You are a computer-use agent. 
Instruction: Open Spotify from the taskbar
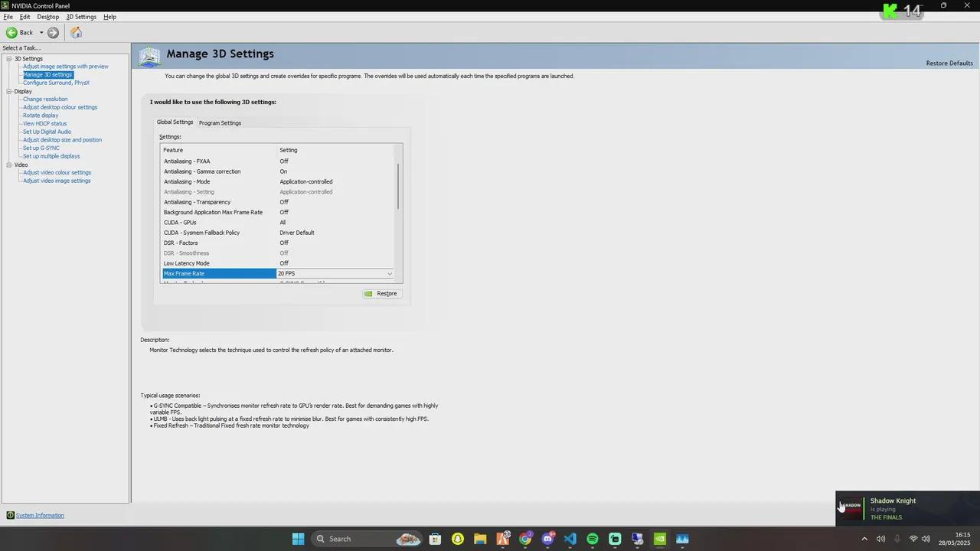click(x=593, y=539)
